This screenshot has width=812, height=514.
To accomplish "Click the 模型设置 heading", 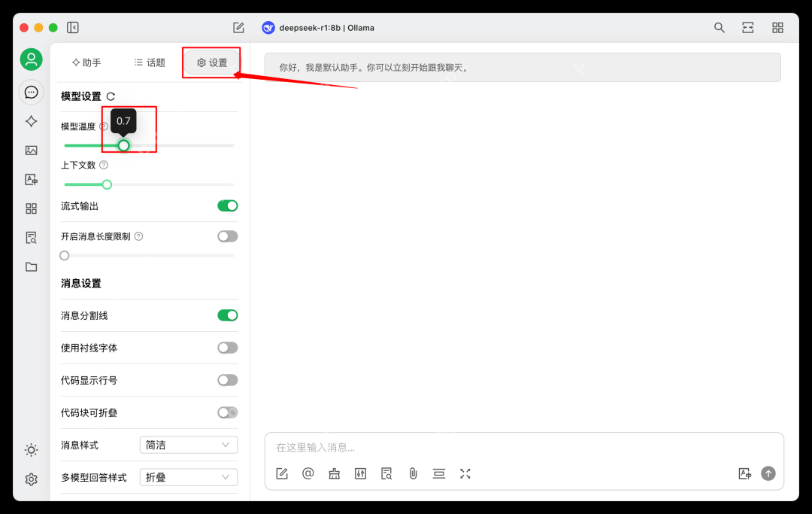I will pyautogui.click(x=81, y=96).
